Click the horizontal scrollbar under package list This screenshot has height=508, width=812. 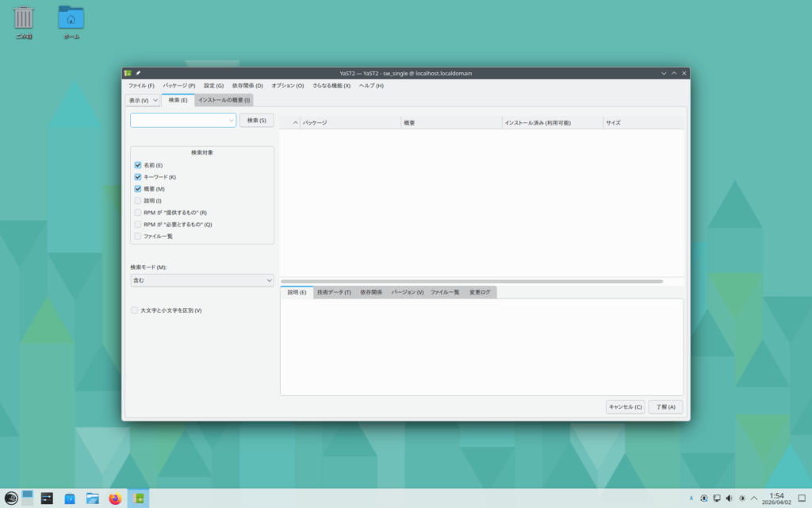(471, 281)
